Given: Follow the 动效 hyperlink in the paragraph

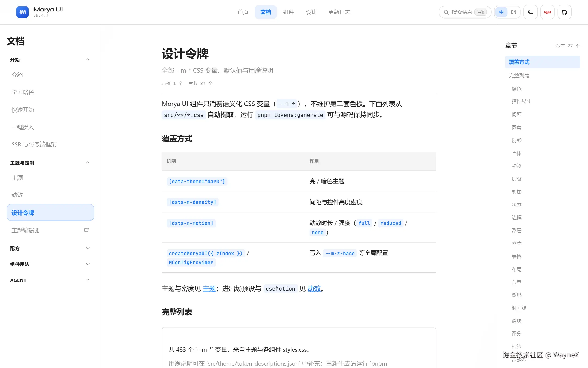Looking at the screenshot, I should (x=314, y=289).
